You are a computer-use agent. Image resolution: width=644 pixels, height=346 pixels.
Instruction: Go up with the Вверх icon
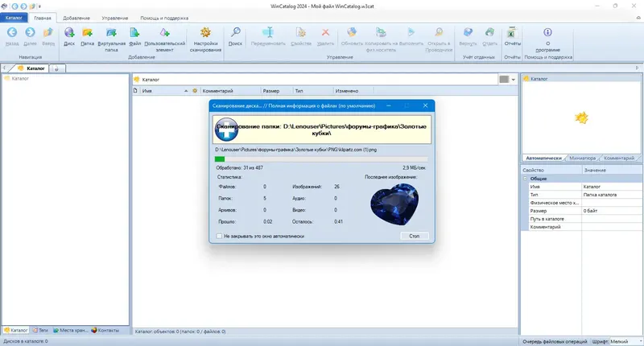[x=48, y=32]
